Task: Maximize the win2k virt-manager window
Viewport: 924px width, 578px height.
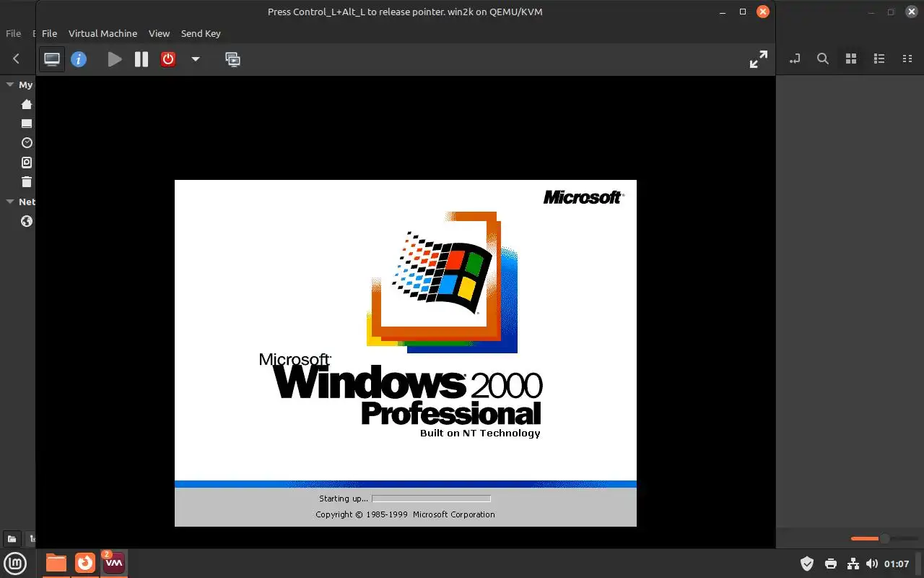Action: click(x=743, y=12)
